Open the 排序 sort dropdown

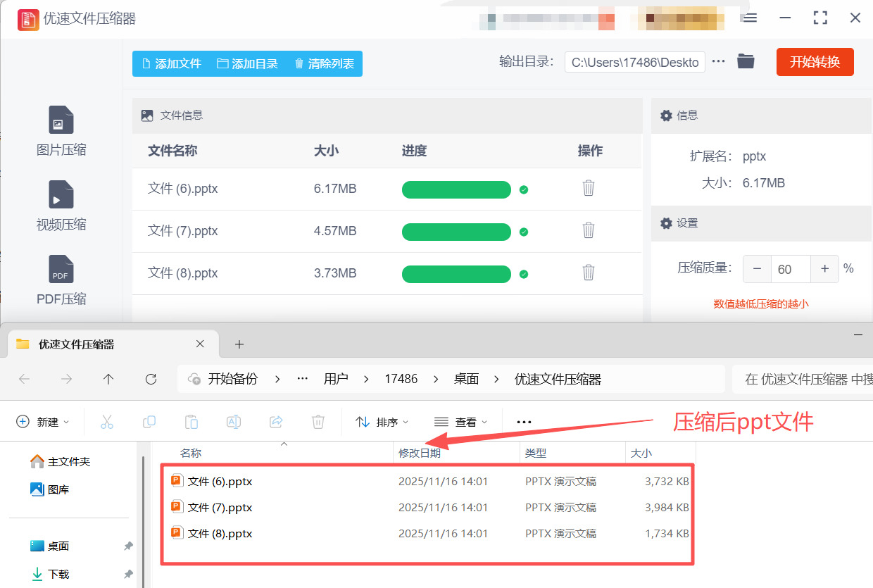coord(382,422)
